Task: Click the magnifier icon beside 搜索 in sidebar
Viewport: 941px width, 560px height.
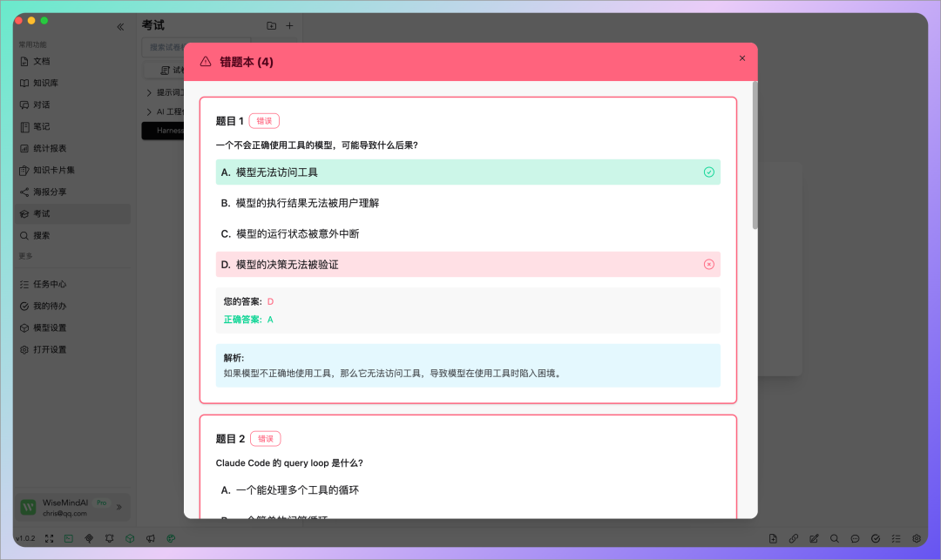Action: coord(24,236)
